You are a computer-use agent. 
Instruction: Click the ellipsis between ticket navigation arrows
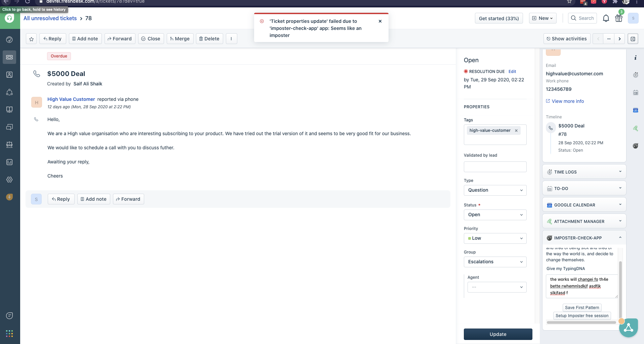tap(609, 39)
